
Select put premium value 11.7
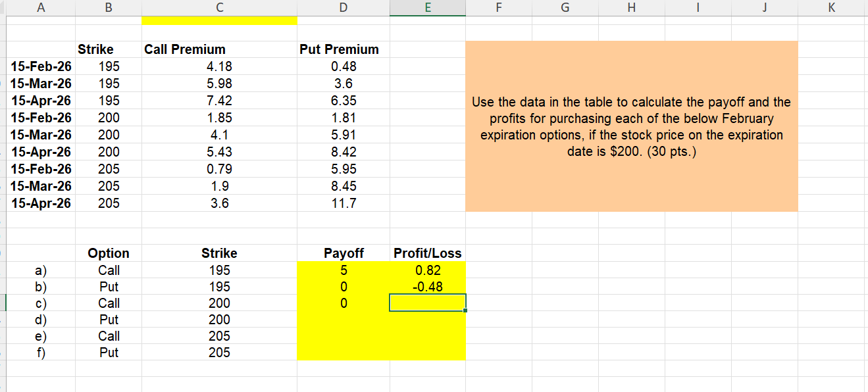coord(344,203)
